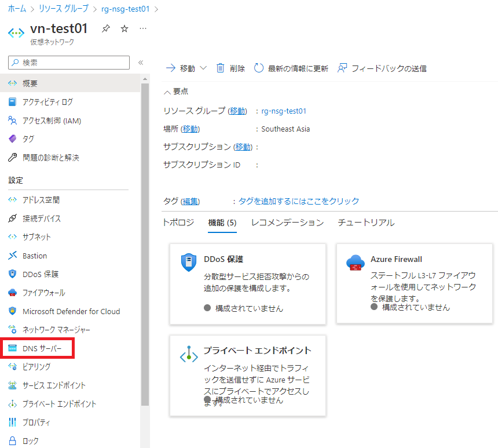Open the more options ellipsis next to vn-test01
498x448 pixels.
coord(143,28)
